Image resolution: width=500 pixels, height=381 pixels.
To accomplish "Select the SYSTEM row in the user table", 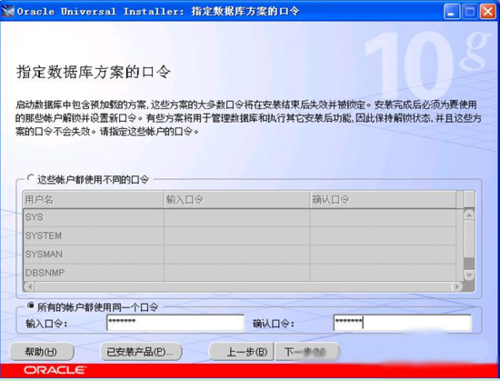I will click(239, 236).
